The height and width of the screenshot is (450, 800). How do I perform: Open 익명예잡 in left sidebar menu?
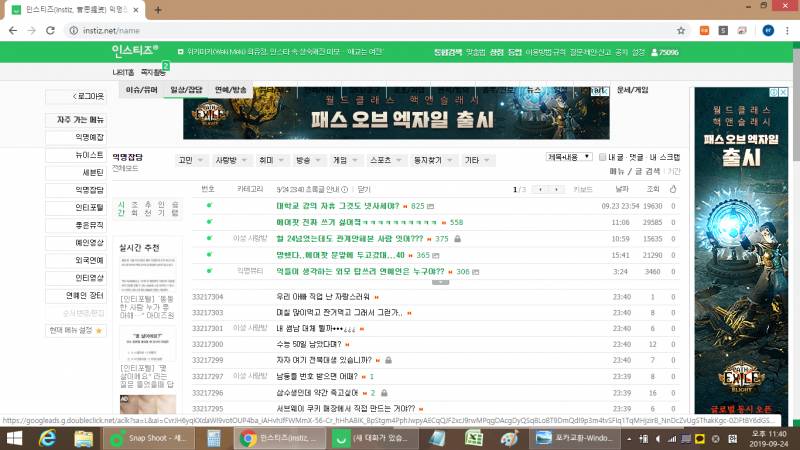pyautogui.click(x=76, y=137)
